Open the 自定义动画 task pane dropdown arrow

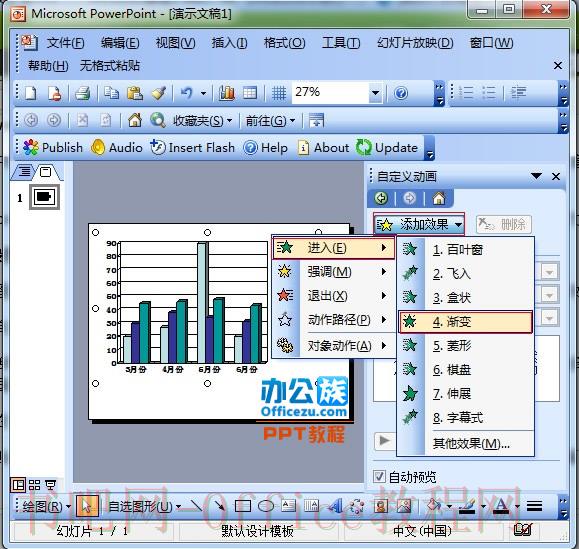click(x=537, y=176)
